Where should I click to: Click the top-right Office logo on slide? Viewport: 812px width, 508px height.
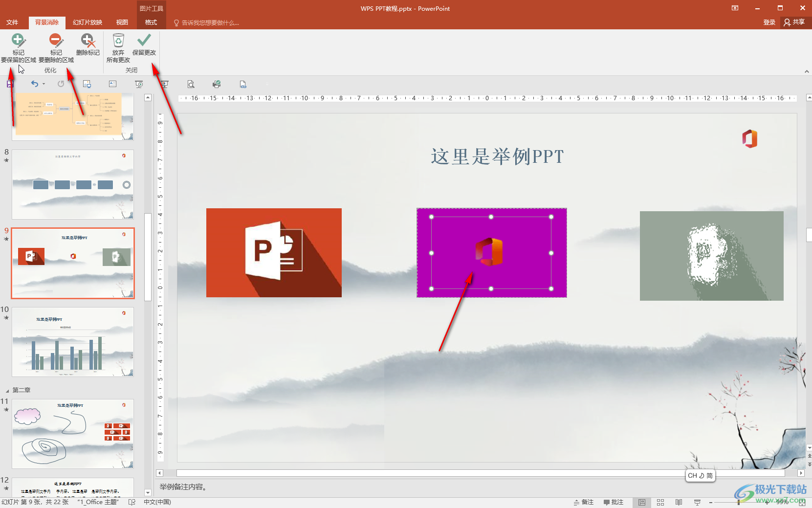coord(749,139)
